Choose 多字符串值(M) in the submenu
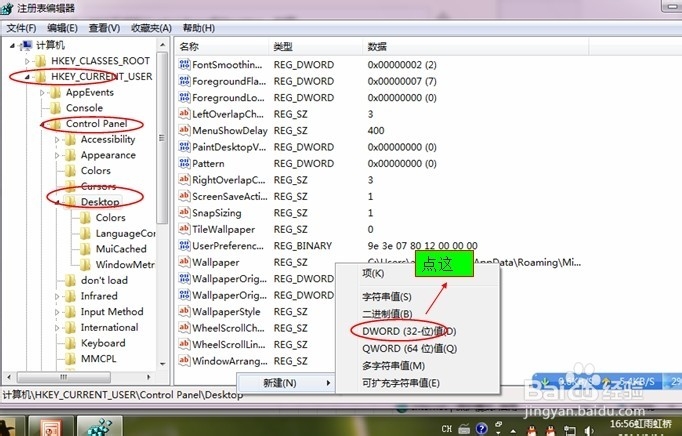This screenshot has width=682, height=436. [417, 366]
